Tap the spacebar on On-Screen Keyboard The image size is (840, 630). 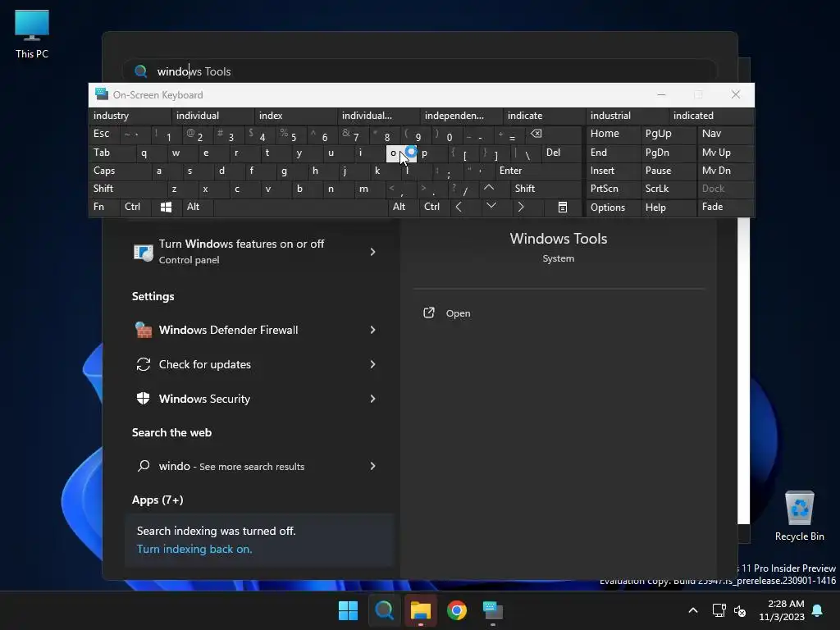point(301,207)
